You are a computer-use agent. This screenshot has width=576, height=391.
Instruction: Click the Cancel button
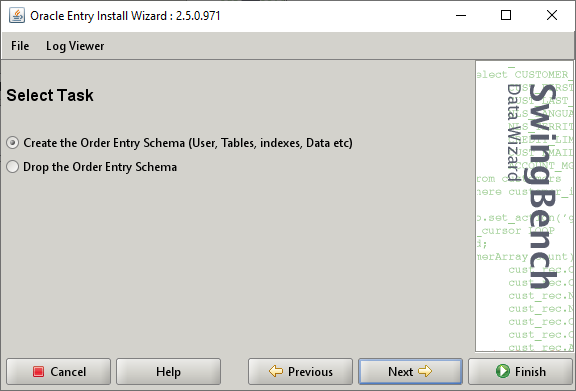[x=58, y=372]
